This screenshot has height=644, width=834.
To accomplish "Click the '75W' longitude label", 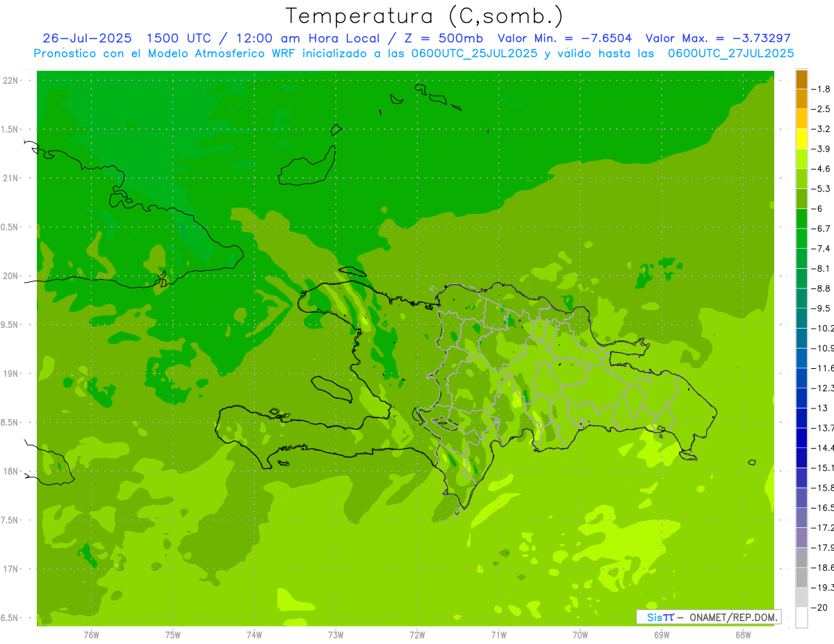I will tap(173, 634).
